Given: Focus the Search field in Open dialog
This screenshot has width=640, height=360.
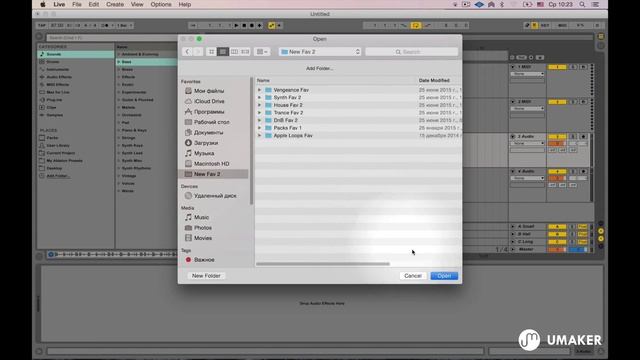Looking at the screenshot, I should point(411,52).
